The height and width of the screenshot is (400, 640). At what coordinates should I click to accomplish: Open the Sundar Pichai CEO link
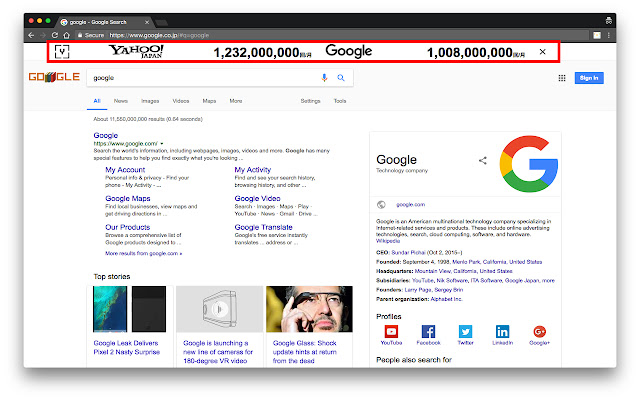408,252
